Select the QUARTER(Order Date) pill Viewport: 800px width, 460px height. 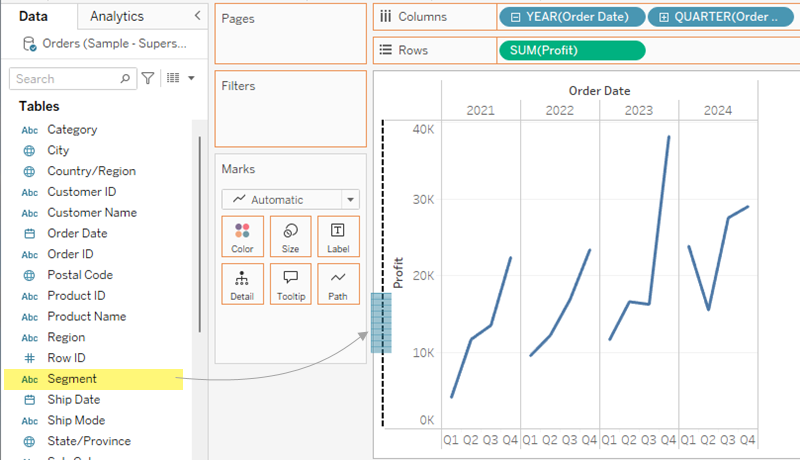720,17
